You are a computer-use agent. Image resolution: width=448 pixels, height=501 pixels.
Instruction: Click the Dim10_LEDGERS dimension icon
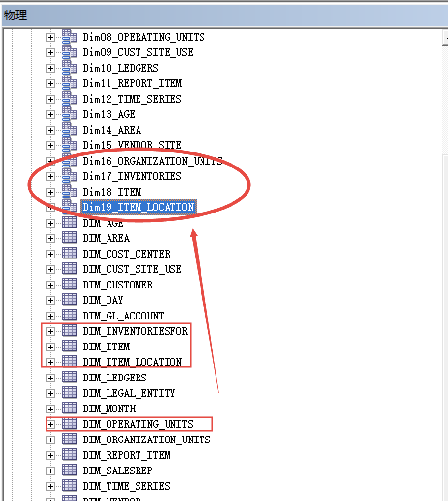coord(70,68)
